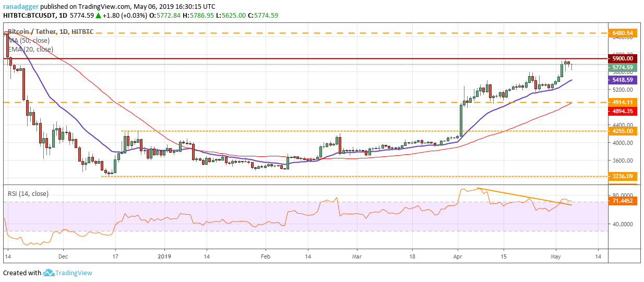Click the Apr date axis label
Viewport: 644px width, 282px height.
(x=457, y=257)
